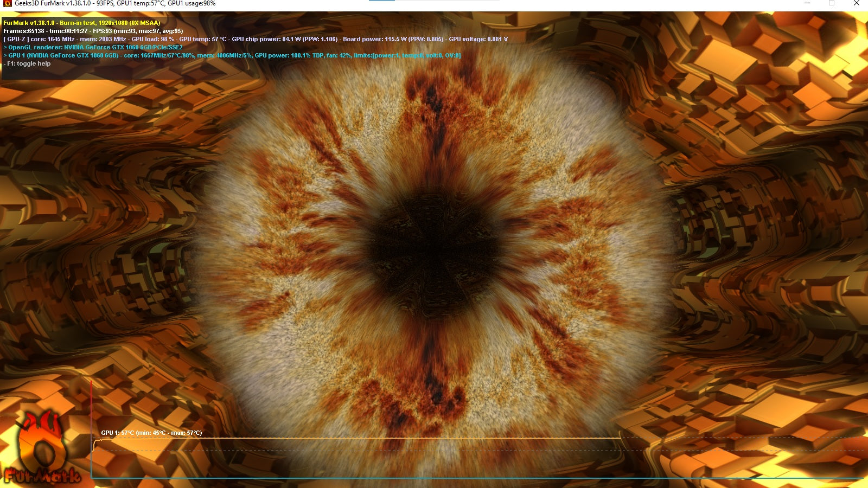The height and width of the screenshot is (488, 868).
Task: Click the blue baseline of the temperature graph
Action: point(477,478)
